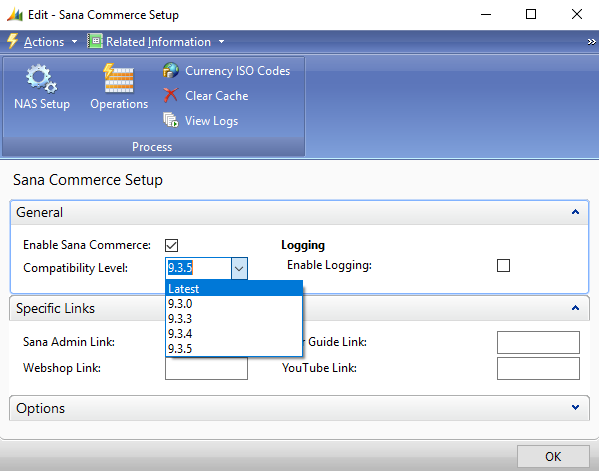Screen dimensions: 599x471
Task: Click the Webshop Link input field
Action: [206, 368]
